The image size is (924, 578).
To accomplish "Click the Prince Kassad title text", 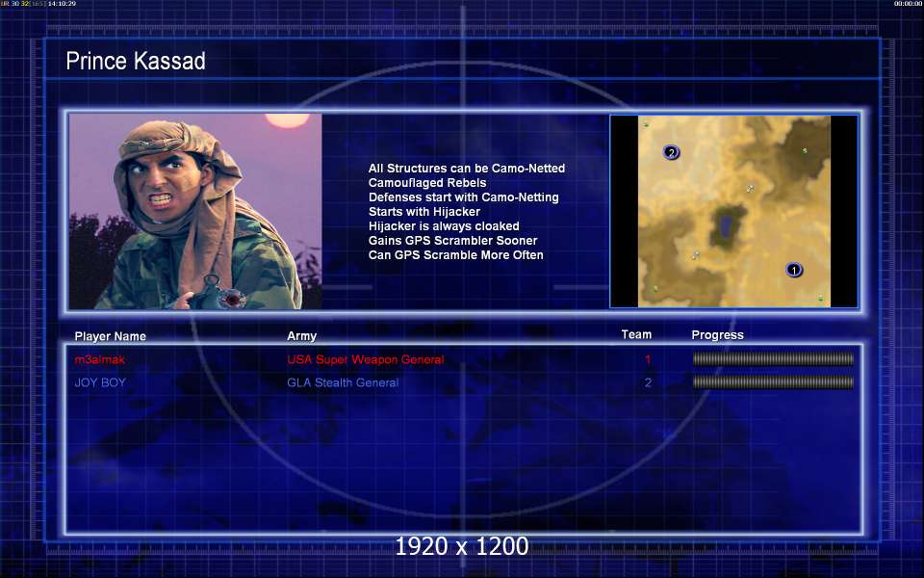I will 136,61.
